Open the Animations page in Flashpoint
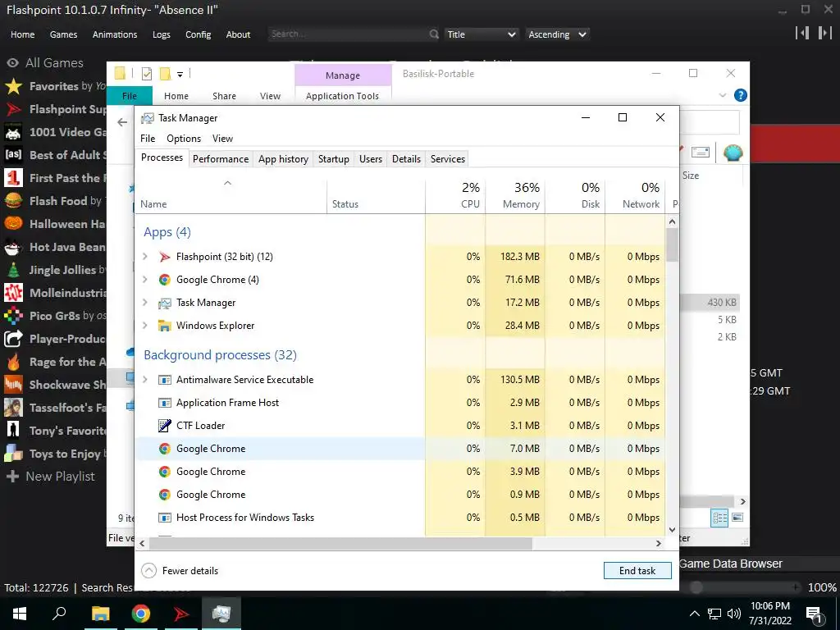Screen dimensions: 840x630 pos(115,34)
